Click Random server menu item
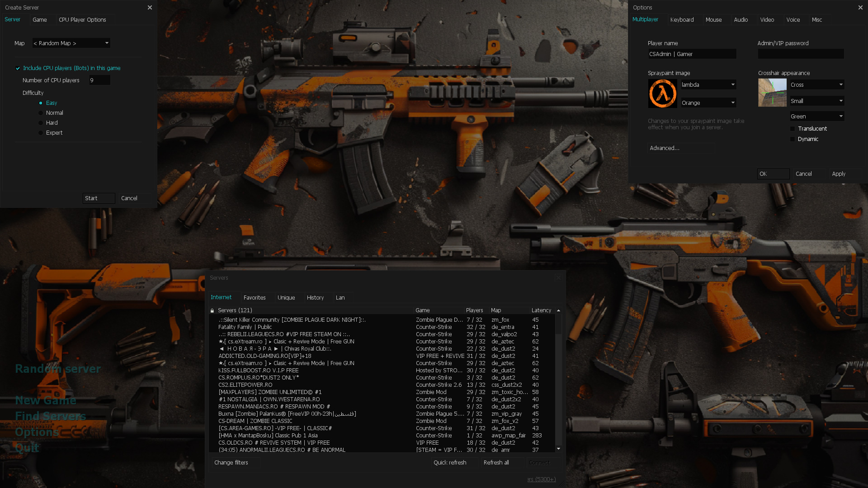The height and width of the screenshot is (488, 868). [58, 369]
